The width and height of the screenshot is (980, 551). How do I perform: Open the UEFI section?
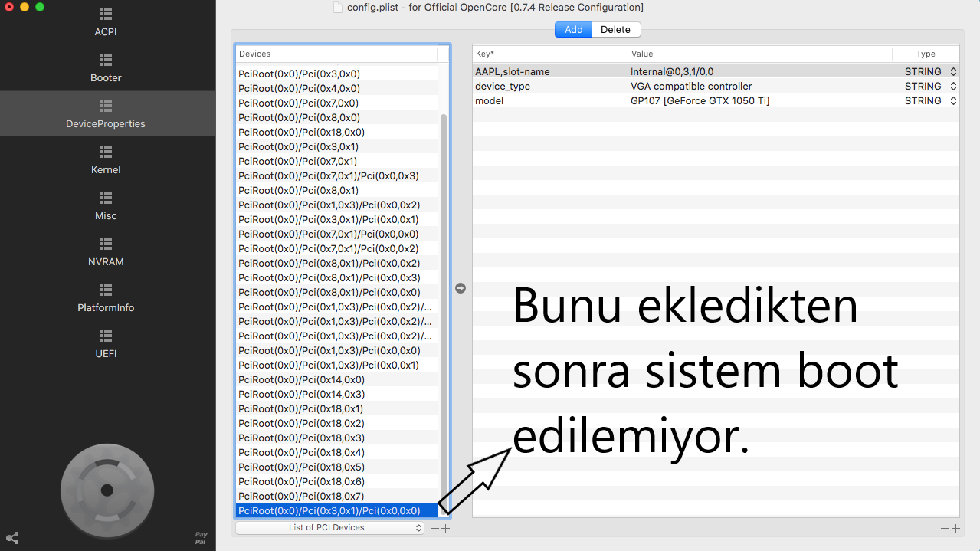pos(106,344)
